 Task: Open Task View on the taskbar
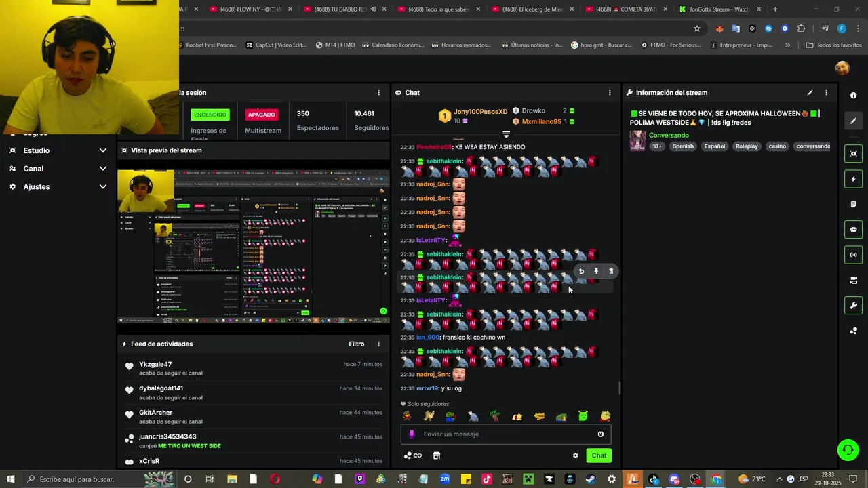pos(210,479)
